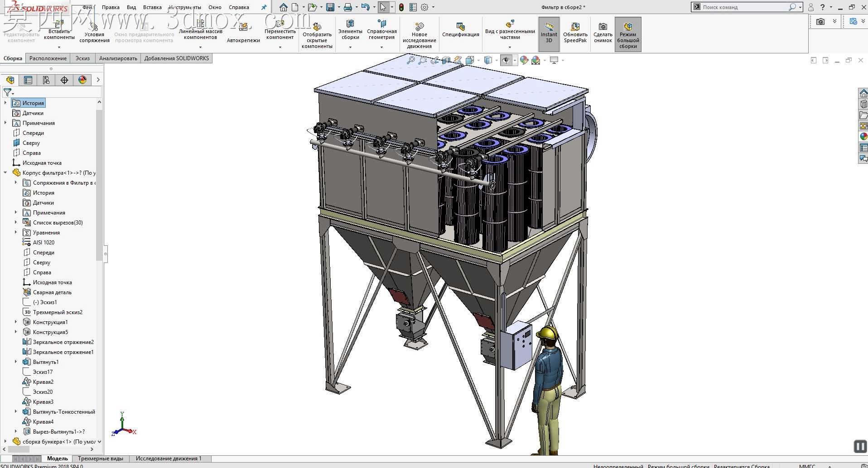This screenshot has width=868, height=468.
Task: Toggle Instant 3D mode
Action: (549, 33)
